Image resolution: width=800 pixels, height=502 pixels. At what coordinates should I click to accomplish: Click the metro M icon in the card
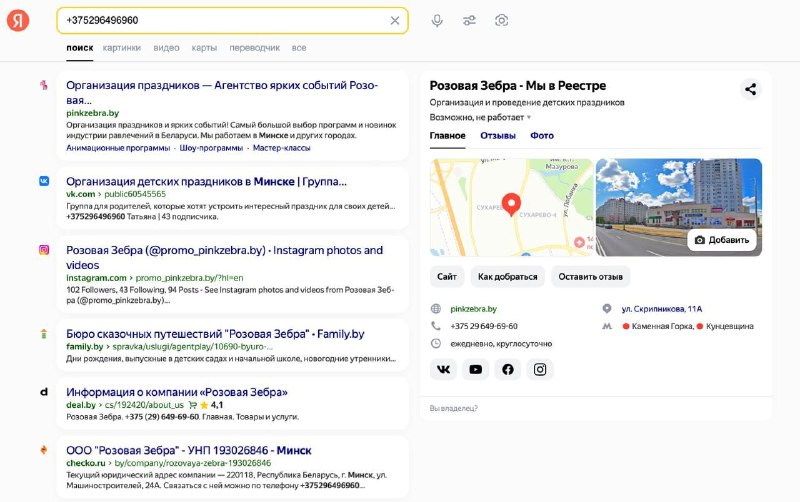tap(607, 326)
